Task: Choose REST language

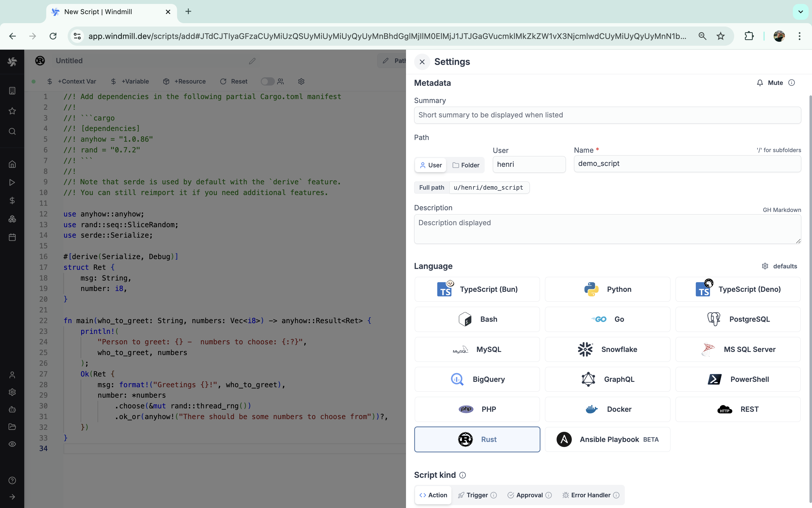Action: coord(738,409)
